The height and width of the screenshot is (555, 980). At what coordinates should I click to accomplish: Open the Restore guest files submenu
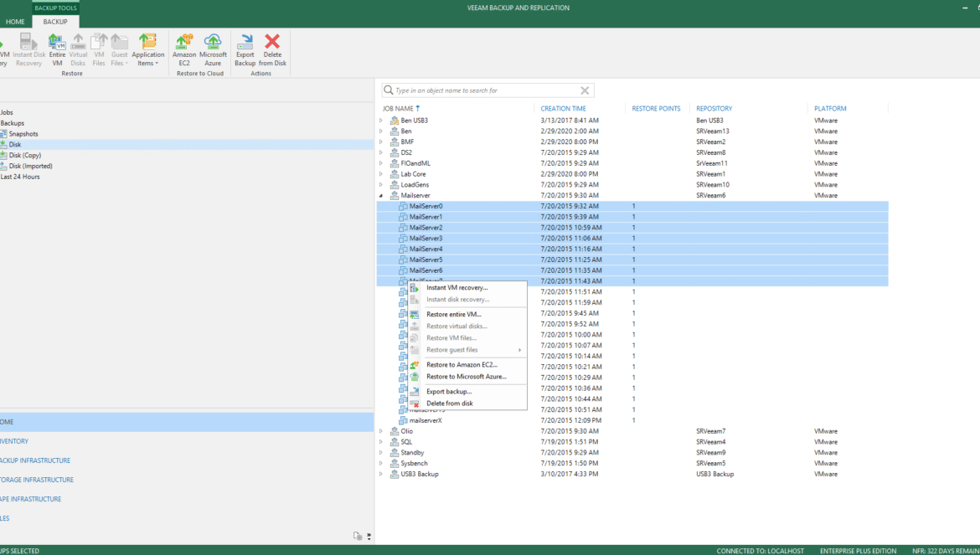coord(467,350)
